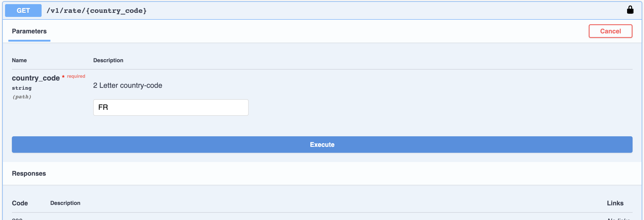Click the parameters Description column header

(x=108, y=60)
